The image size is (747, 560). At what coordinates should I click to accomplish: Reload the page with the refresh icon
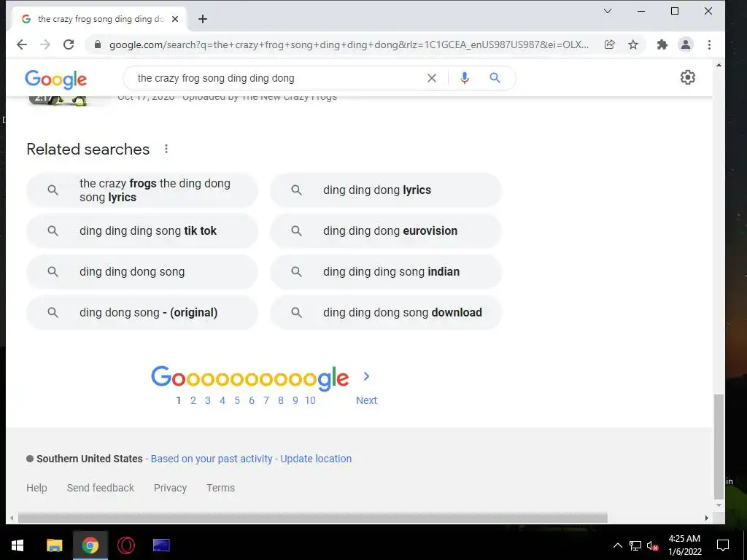pyautogui.click(x=69, y=44)
